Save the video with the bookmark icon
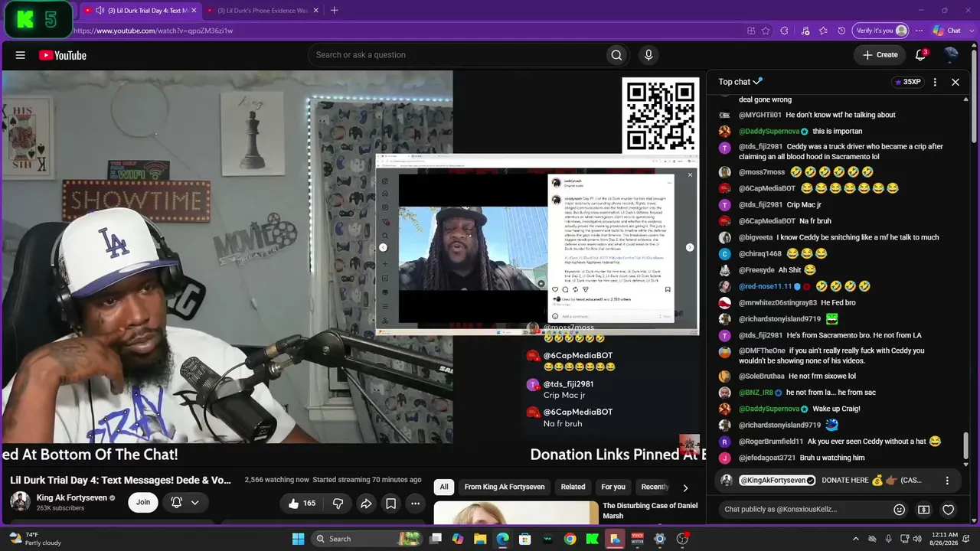Viewport: 980px width, 551px height. coord(390,503)
